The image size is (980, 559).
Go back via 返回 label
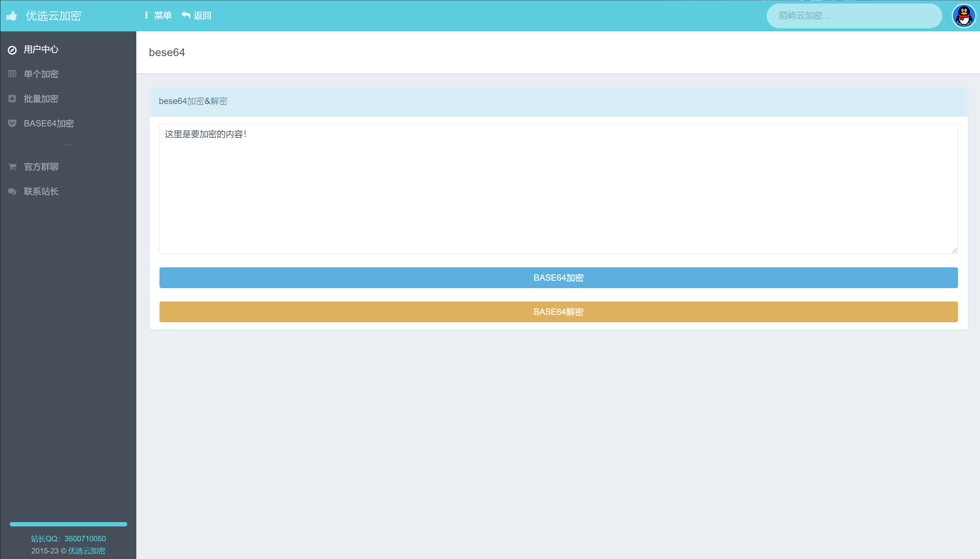tap(202, 15)
